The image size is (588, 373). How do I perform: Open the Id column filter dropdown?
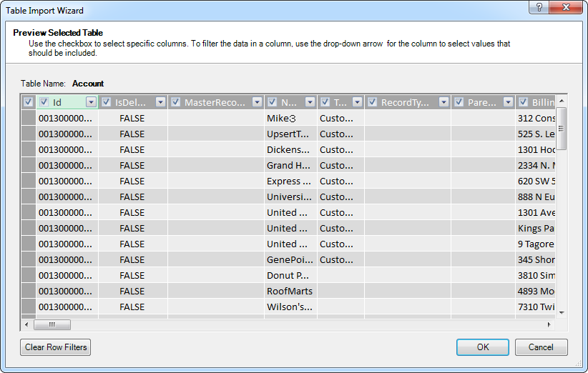[91, 102]
